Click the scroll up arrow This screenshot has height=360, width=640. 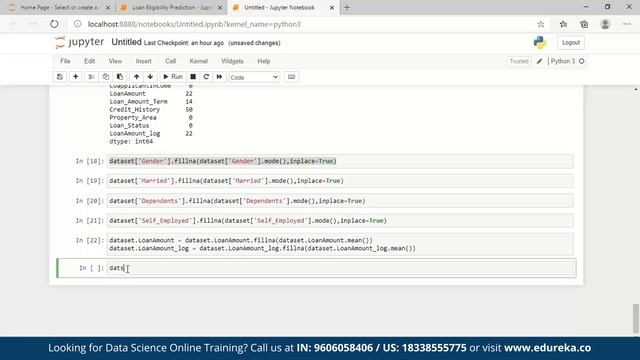point(636,89)
